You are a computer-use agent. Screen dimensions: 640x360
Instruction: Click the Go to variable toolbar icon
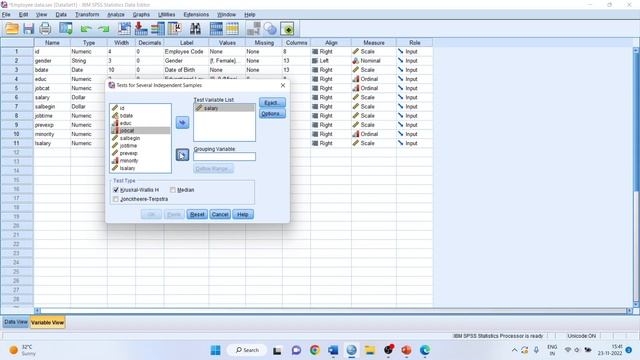coord(141,29)
